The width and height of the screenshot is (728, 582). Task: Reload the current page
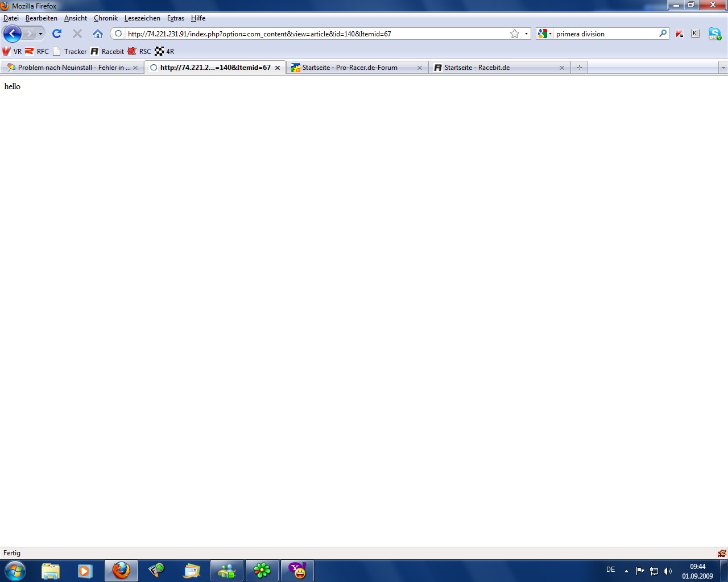(57, 34)
